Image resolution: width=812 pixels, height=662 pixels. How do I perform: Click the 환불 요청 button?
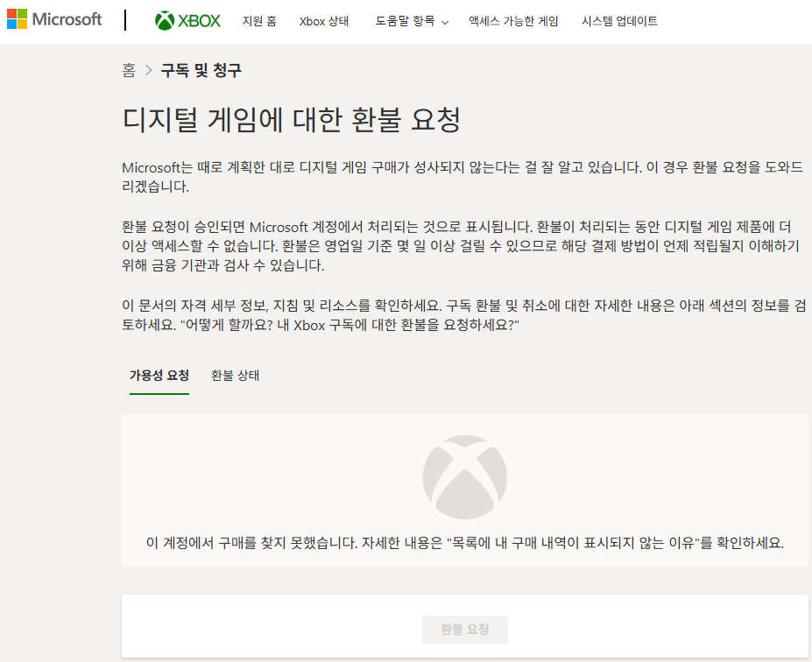pyautogui.click(x=465, y=630)
